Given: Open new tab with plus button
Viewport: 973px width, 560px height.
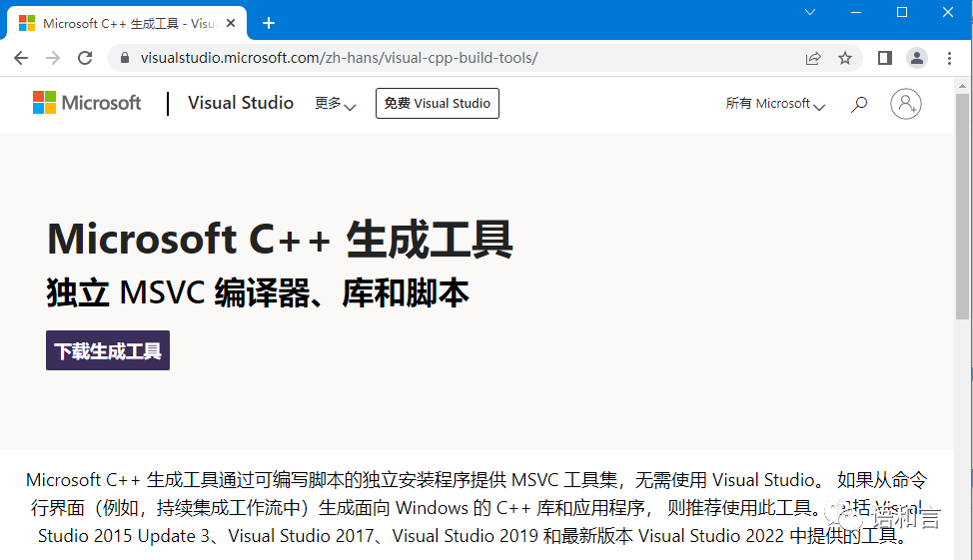Looking at the screenshot, I should pos(269,24).
